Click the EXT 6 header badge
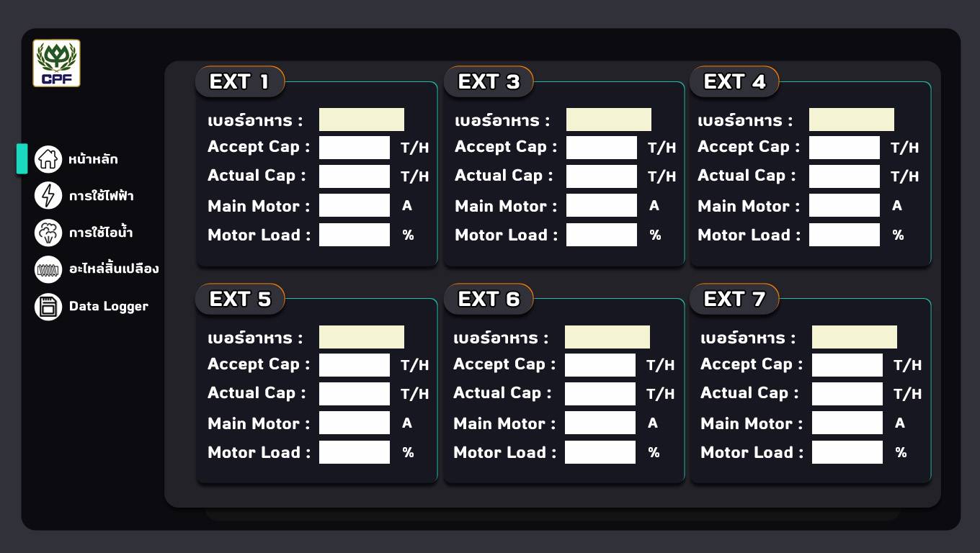The image size is (980, 553). click(489, 299)
